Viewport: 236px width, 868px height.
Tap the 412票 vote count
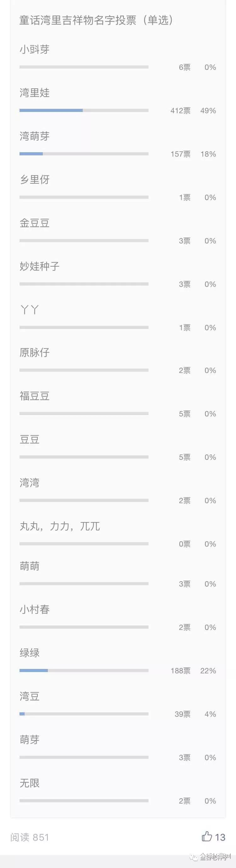coord(180,110)
